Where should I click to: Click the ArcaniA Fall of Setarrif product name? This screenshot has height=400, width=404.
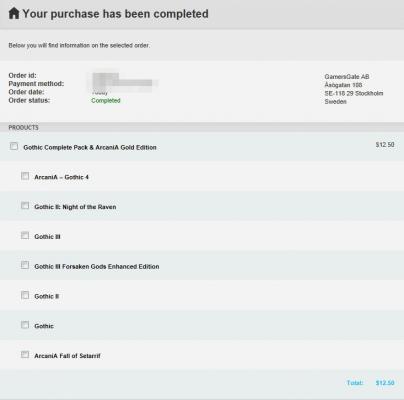[x=67, y=356]
